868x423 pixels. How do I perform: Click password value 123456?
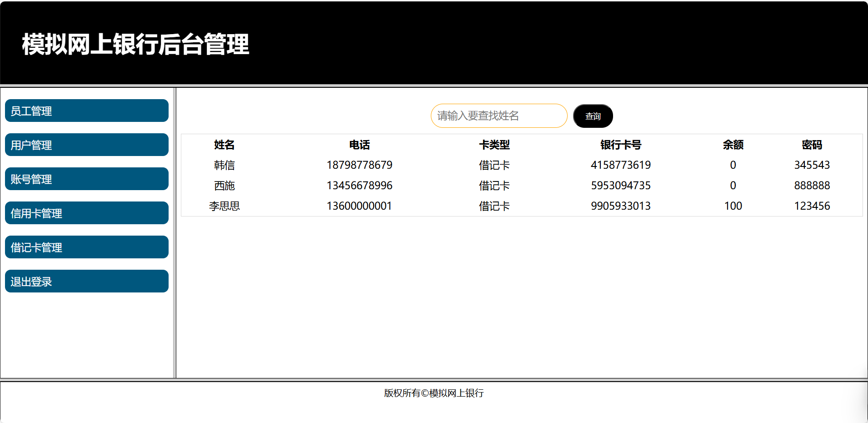coord(812,206)
